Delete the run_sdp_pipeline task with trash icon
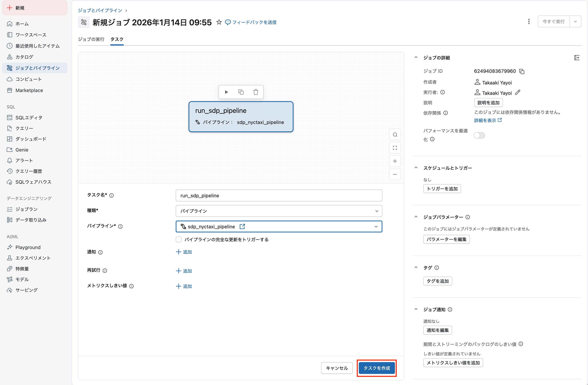This screenshot has height=385, width=588. pyautogui.click(x=256, y=92)
